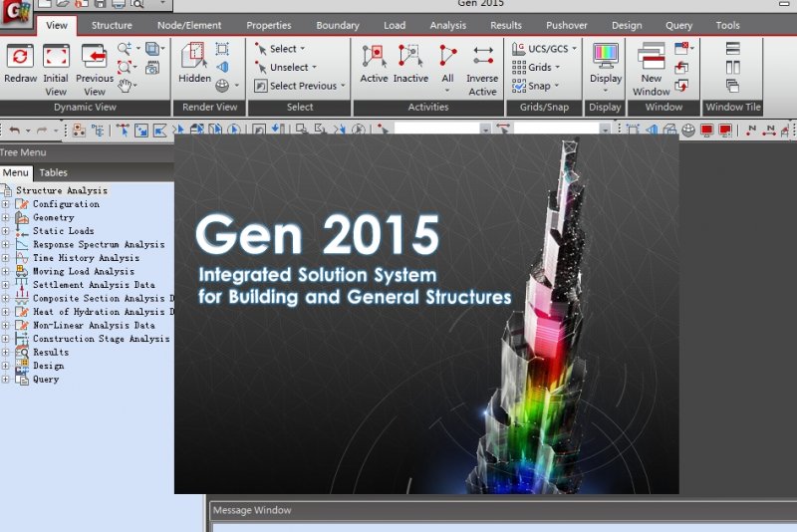Select Query tree item
This screenshot has width=797, height=532.
tap(46, 379)
